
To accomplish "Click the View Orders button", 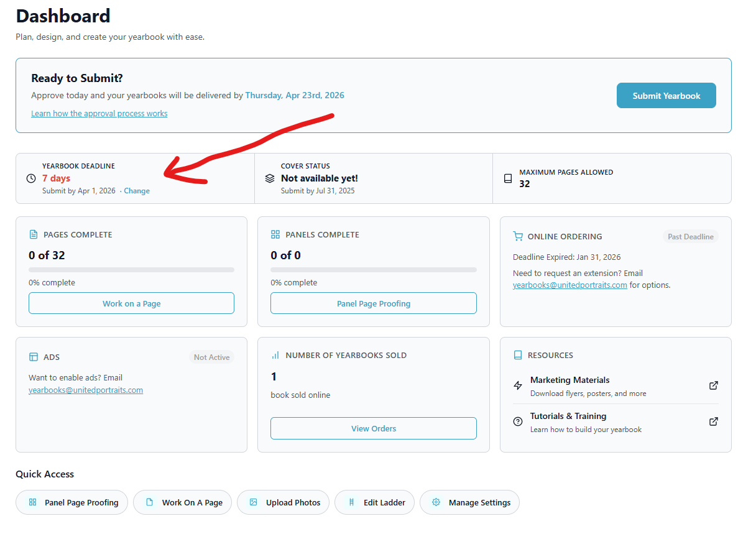I will 373,428.
